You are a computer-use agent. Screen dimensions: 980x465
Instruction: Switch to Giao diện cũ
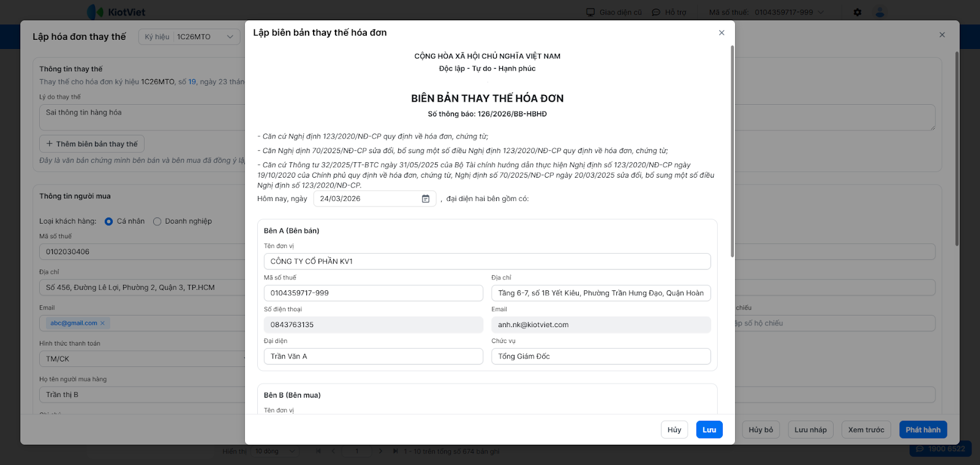point(614,12)
